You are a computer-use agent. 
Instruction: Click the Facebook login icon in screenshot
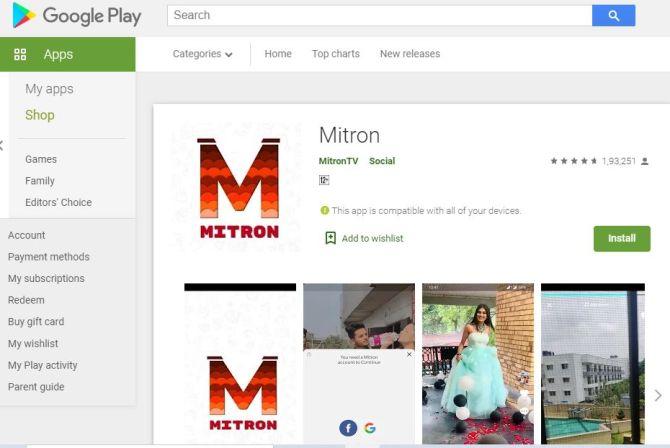coord(348,428)
